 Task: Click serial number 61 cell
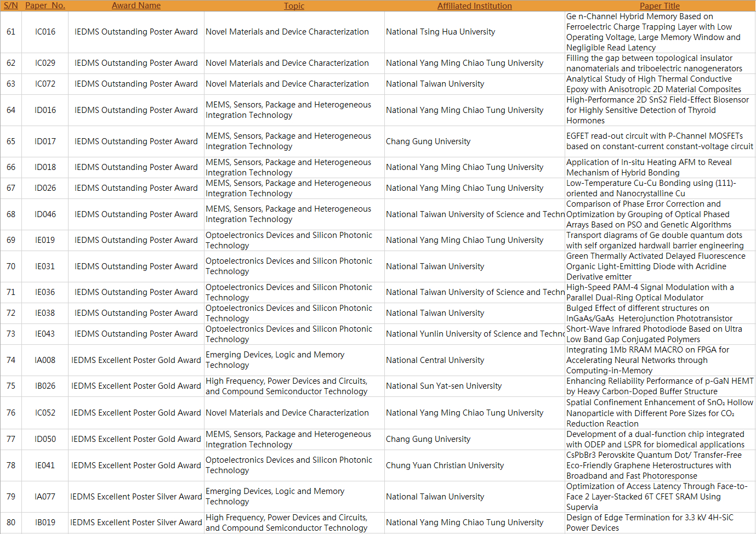tap(11, 32)
